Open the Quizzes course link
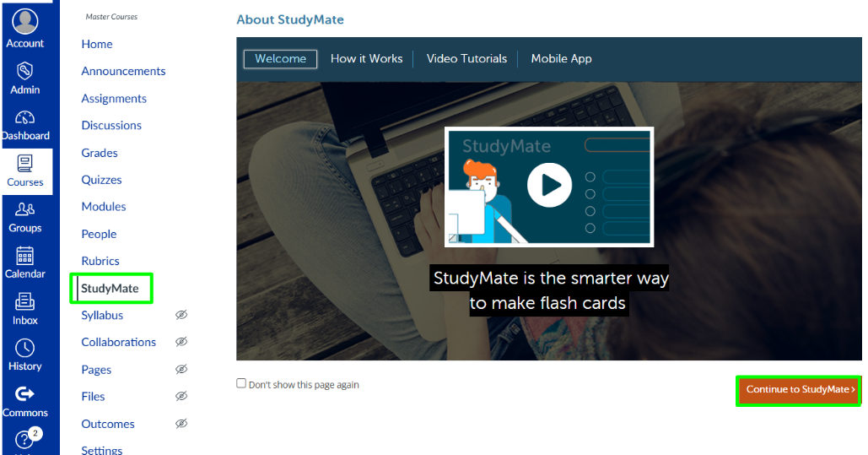The width and height of the screenshot is (868, 455). pos(101,180)
